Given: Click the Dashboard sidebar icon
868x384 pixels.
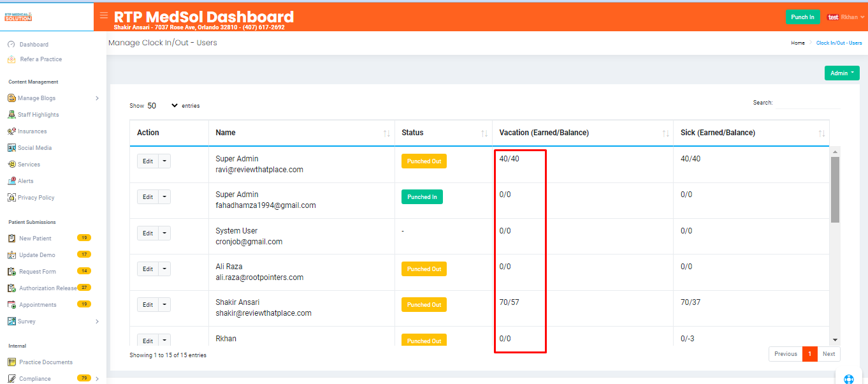Looking at the screenshot, I should [x=11, y=45].
